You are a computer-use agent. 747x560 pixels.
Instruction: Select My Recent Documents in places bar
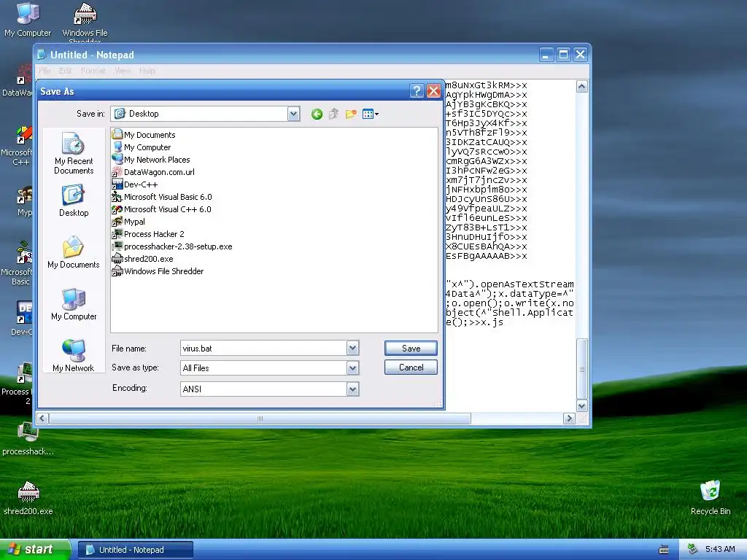point(74,153)
